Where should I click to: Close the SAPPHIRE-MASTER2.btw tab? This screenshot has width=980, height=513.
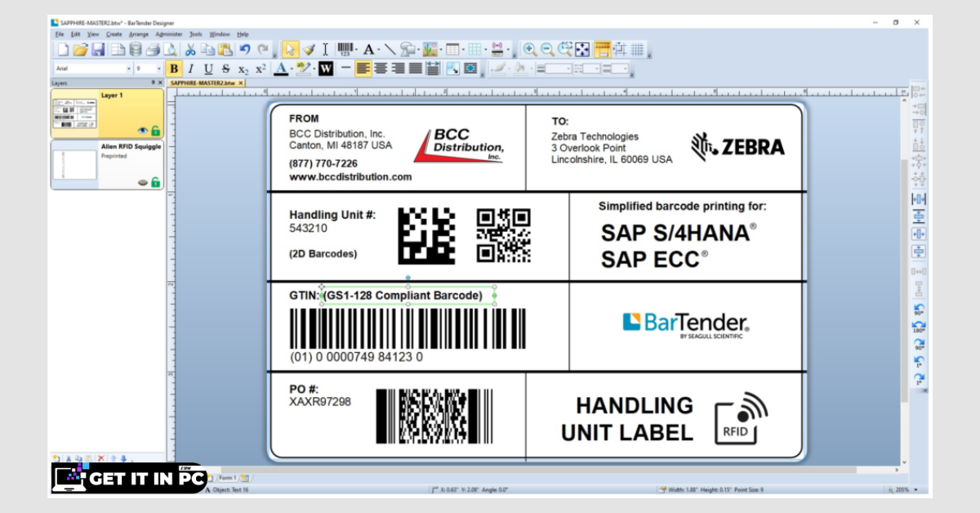[242, 83]
